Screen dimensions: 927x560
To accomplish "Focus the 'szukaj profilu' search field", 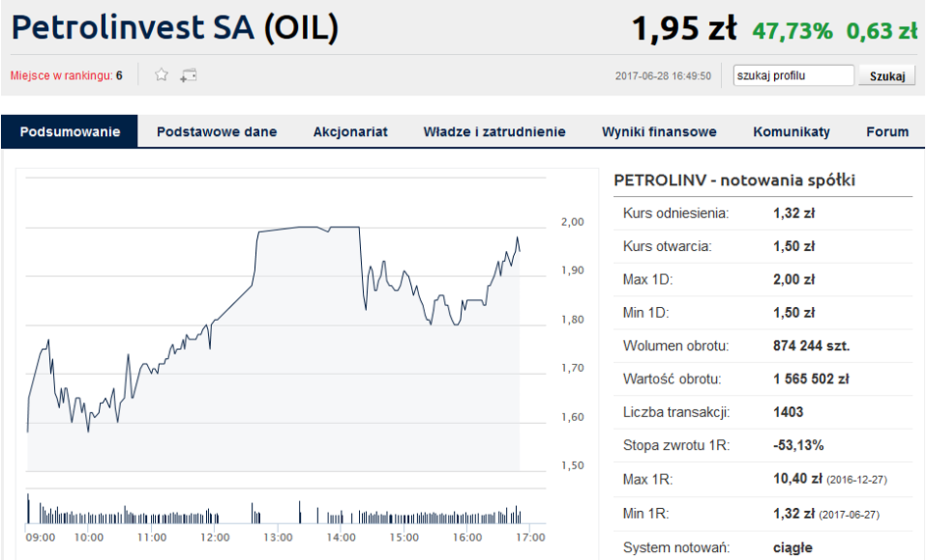I will [x=794, y=76].
